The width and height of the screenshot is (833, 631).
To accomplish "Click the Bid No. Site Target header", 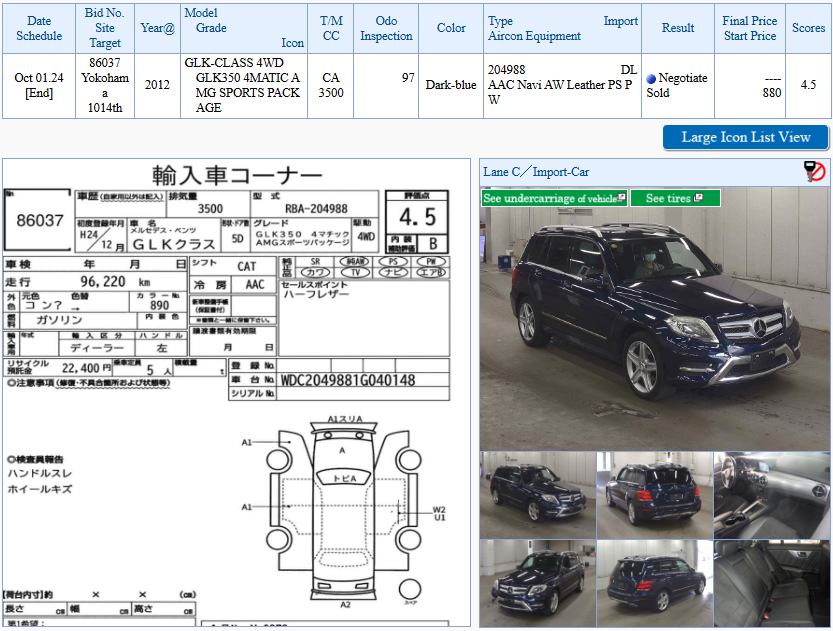I will pyautogui.click(x=105, y=28).
